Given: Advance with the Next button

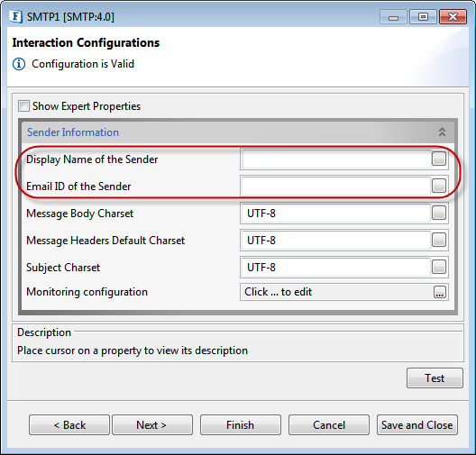Looking at the screenshot, I should 152,425.
